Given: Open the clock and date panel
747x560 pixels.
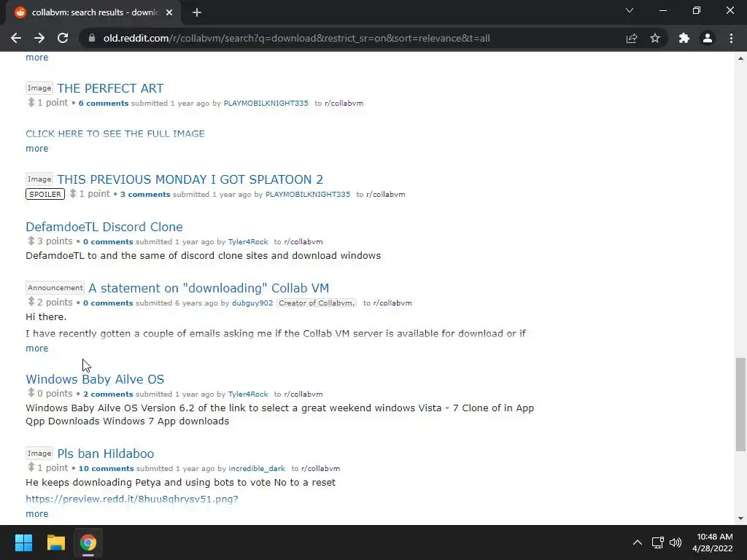Looking at the screenshot, I should 713,542.
